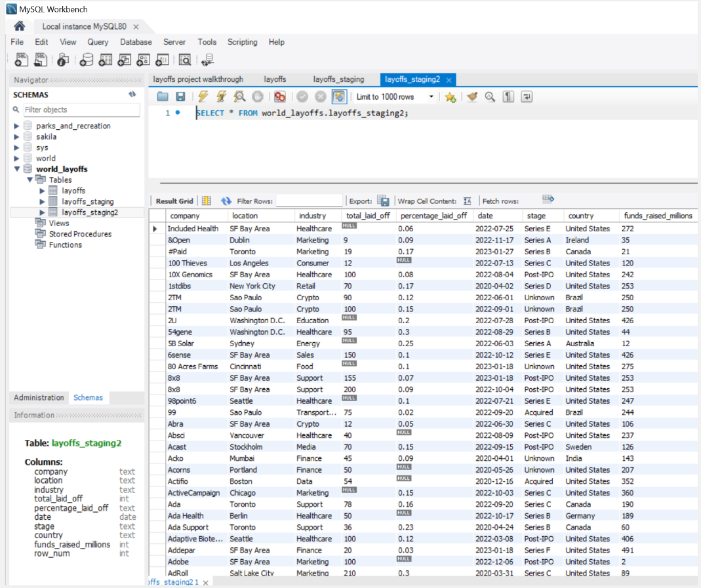This screenshot has width=701, height=588.
Task: Click the company column header
Action: pos(184,216)
